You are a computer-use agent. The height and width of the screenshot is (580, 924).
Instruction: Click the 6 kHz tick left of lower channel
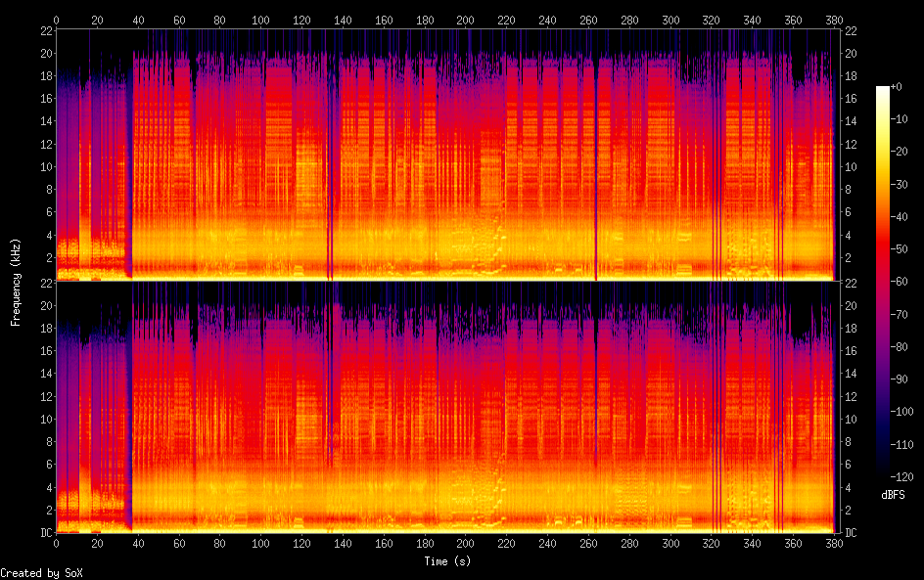click(x=47, y=465)
